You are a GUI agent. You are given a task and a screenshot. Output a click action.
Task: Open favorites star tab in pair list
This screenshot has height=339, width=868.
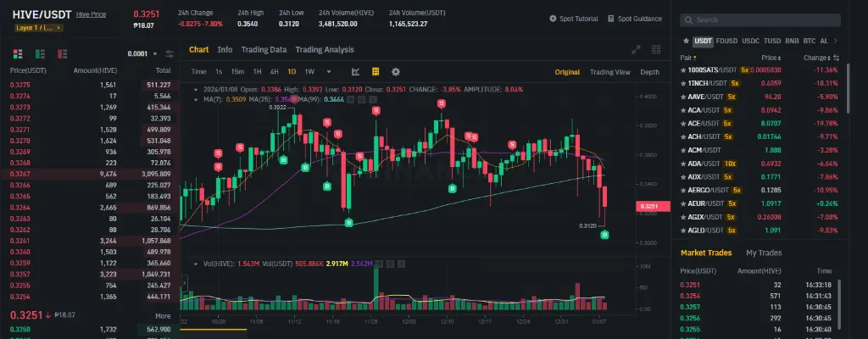pos(686,41)
